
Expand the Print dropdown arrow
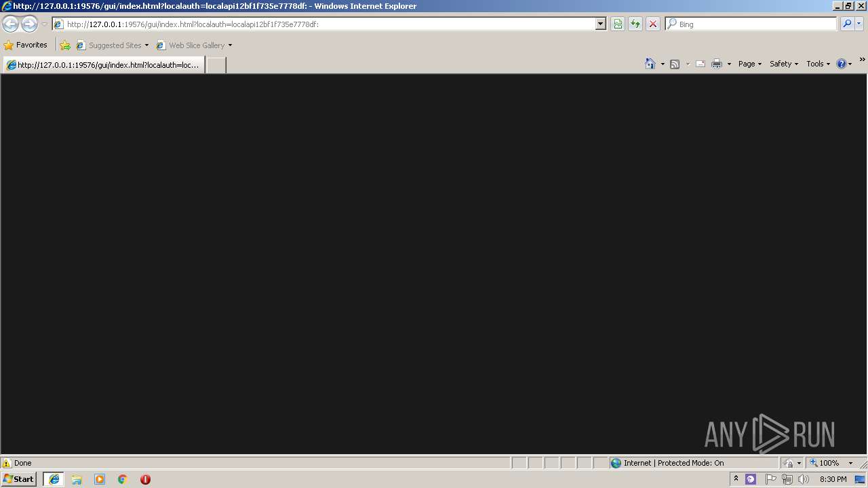[x=729, y=64]
